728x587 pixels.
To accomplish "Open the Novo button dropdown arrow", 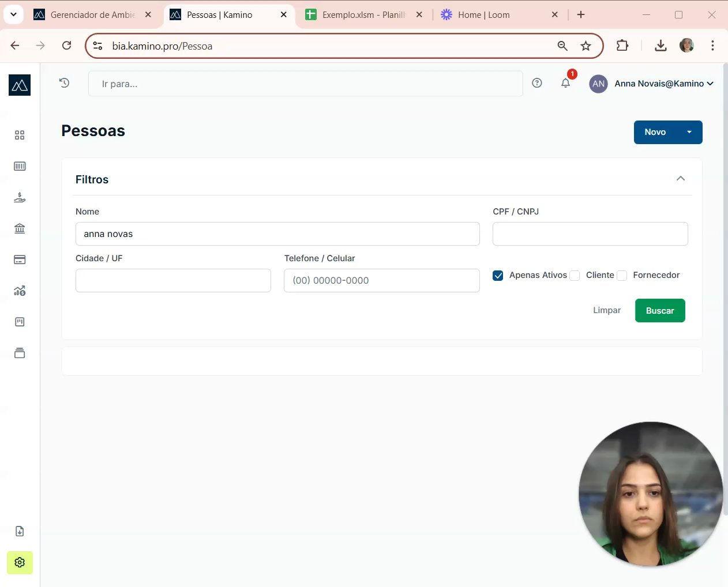I will (689, 132).
